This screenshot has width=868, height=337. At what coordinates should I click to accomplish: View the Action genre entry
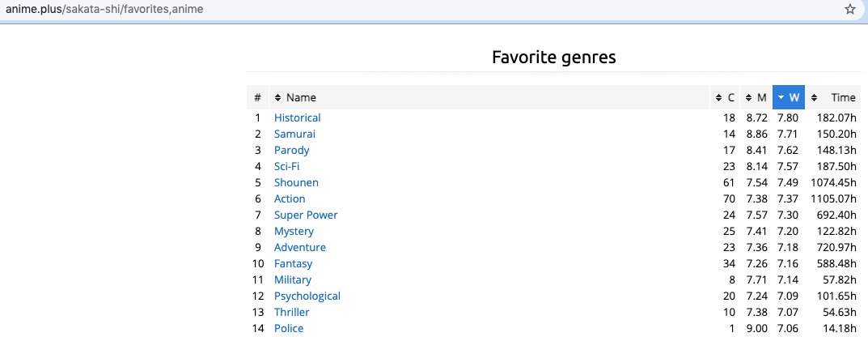(290, 199)
